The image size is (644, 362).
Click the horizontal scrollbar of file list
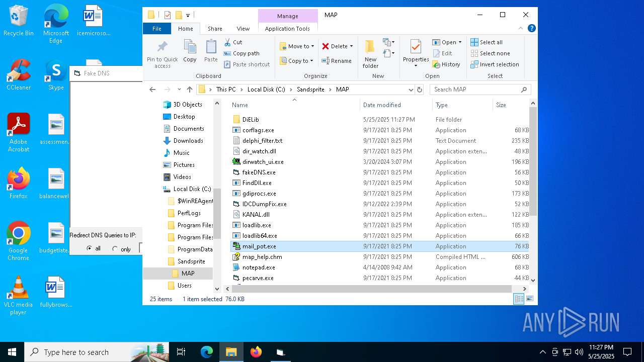coord(371,289)
